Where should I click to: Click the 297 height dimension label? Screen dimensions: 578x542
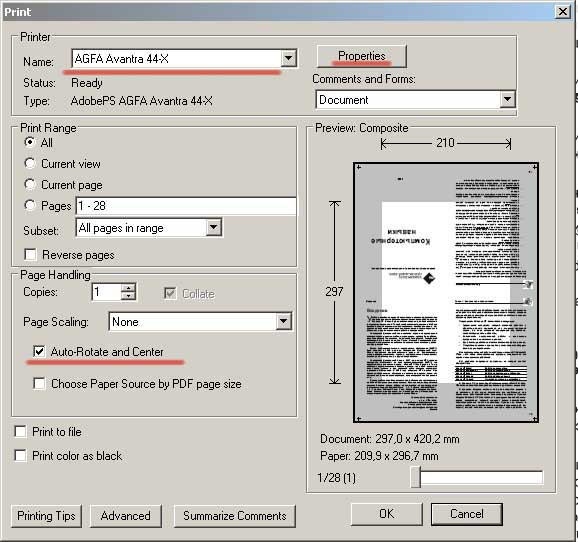[334, 292]
